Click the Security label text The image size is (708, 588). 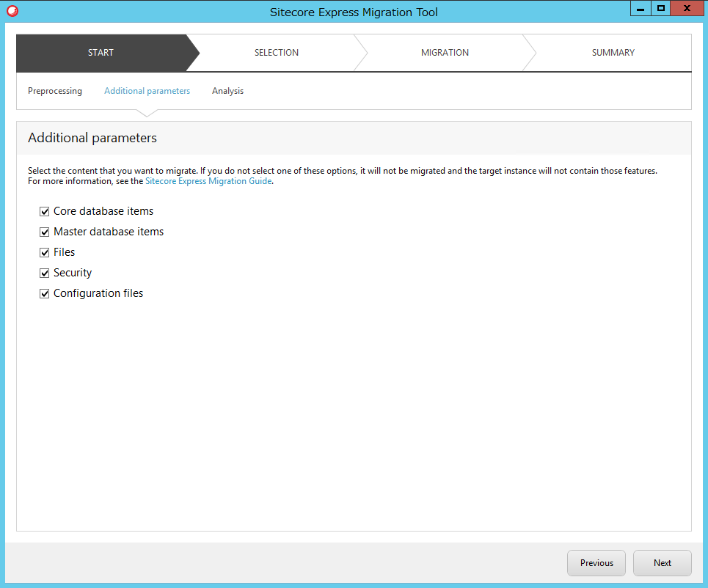72,273
